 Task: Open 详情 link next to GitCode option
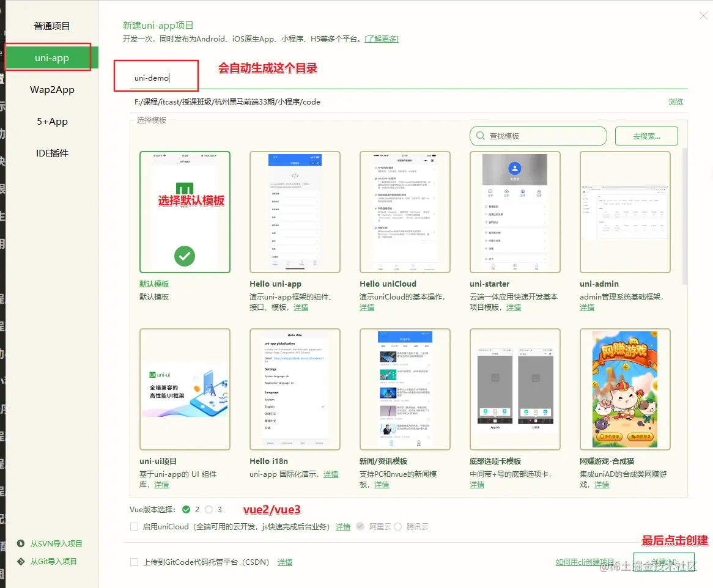click(x=285, y=562)
